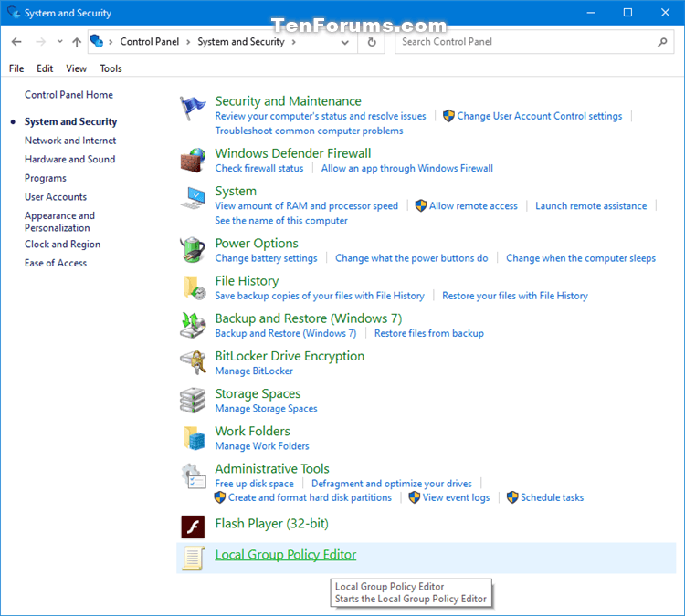Select System and Security breadcrumb segment

click(x=241, y=42)
